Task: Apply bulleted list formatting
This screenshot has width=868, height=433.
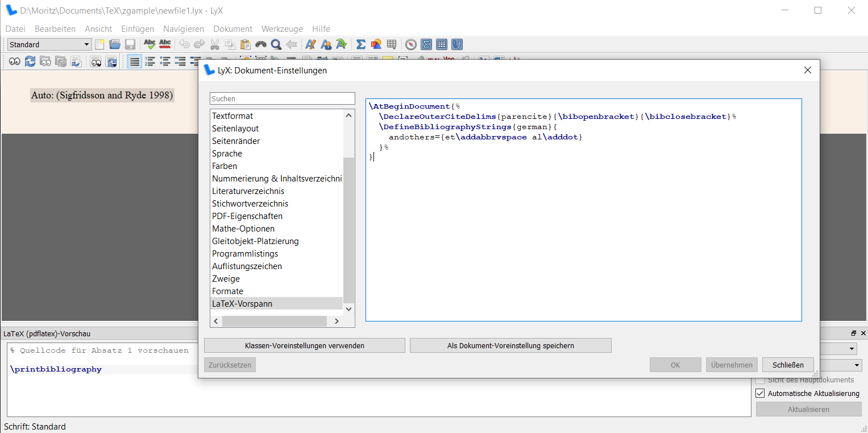Action: click(165, 61)
